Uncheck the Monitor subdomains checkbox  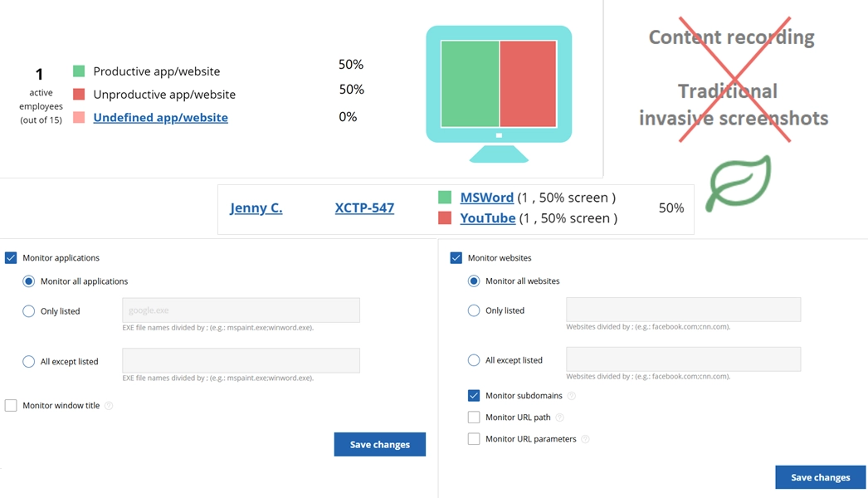(474, 396)
